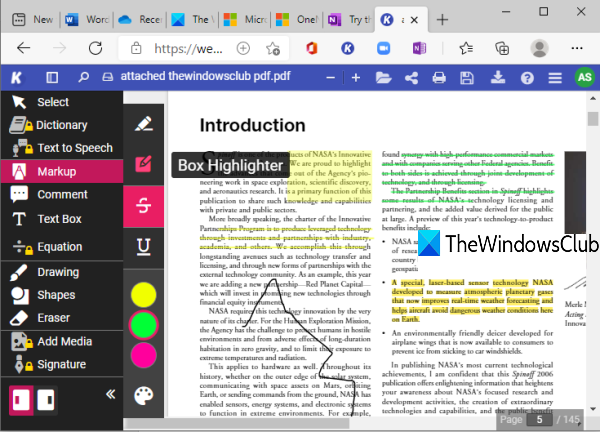Click the share icon in toolbar

tap(410, 78)
